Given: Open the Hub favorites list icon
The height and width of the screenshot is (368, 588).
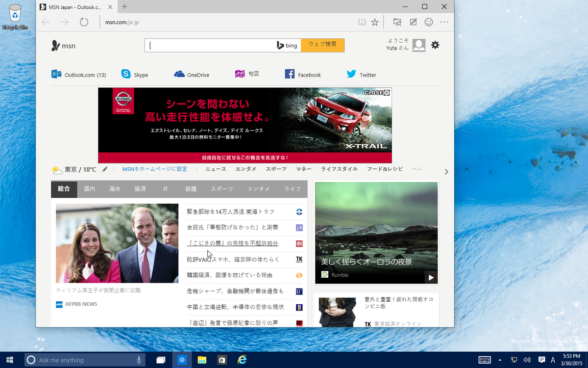Looking at the screenshot, I should (x=397, y=22).
